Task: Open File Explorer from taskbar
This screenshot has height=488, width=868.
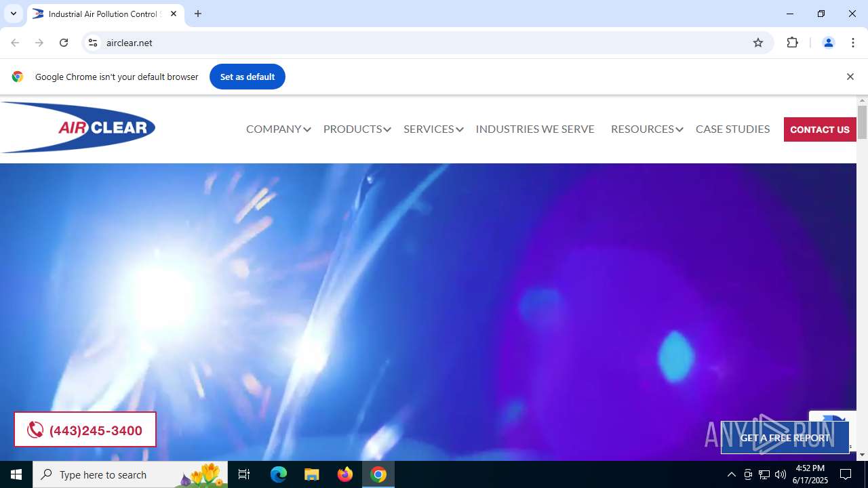Action: 311,474
